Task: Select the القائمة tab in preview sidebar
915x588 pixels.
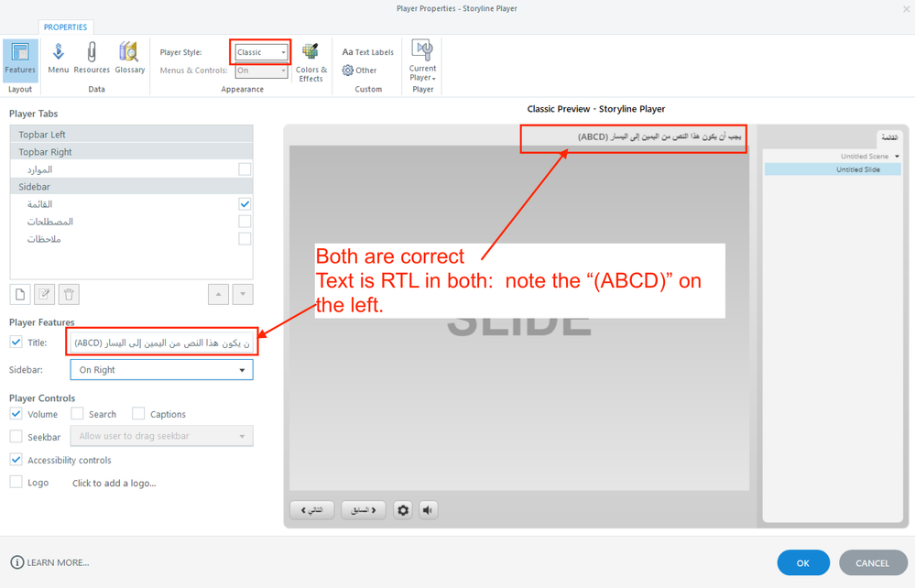Action: tap(889, 137)
